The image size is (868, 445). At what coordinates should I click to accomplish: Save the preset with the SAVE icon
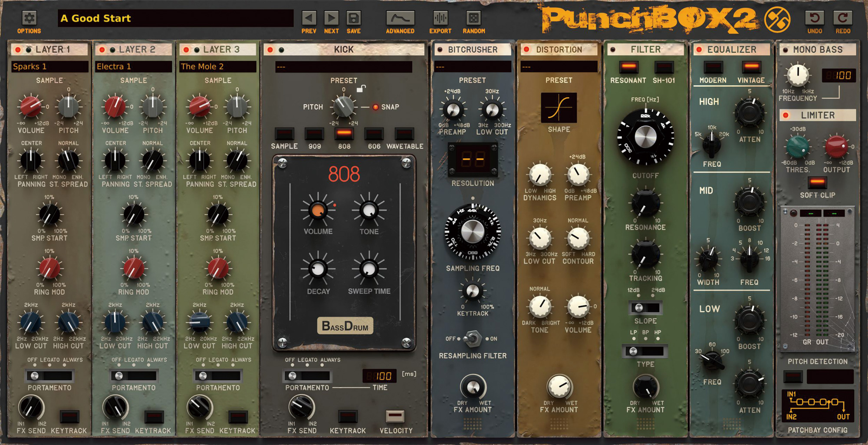pyautogui.click(x=354, y=18)
